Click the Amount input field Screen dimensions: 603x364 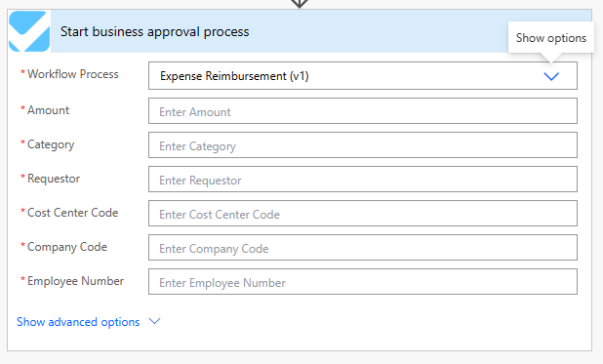363,111
